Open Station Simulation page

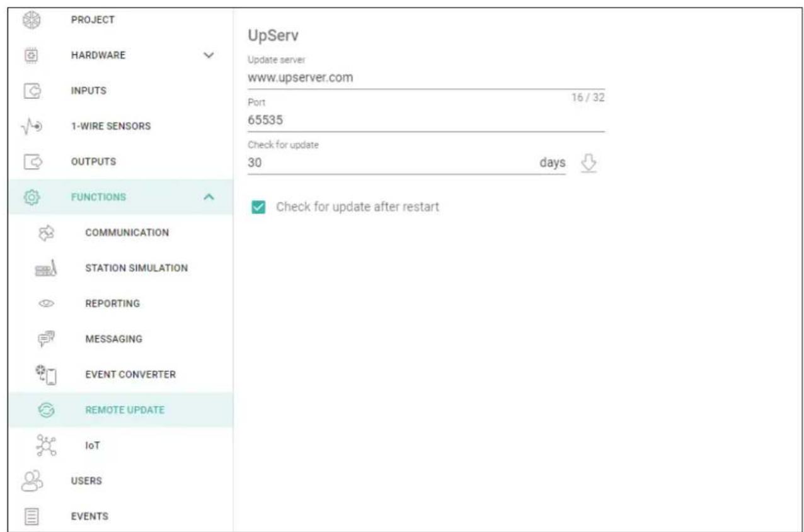click(x=136, y=268)
